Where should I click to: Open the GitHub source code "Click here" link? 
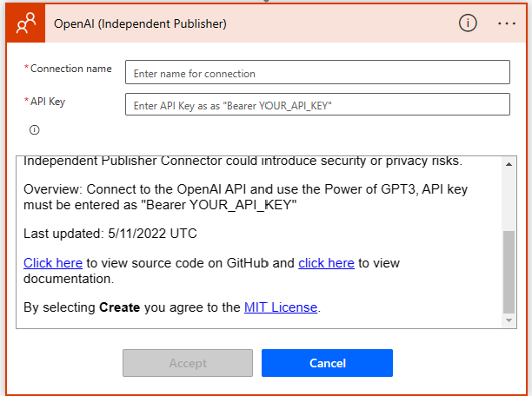point(53,262)
